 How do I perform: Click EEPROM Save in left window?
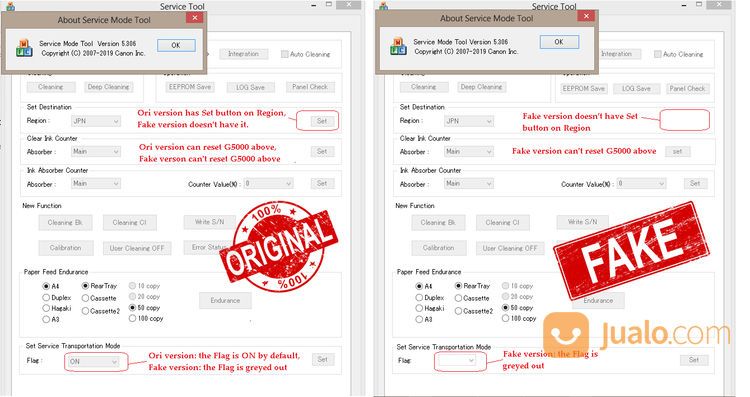190,87
